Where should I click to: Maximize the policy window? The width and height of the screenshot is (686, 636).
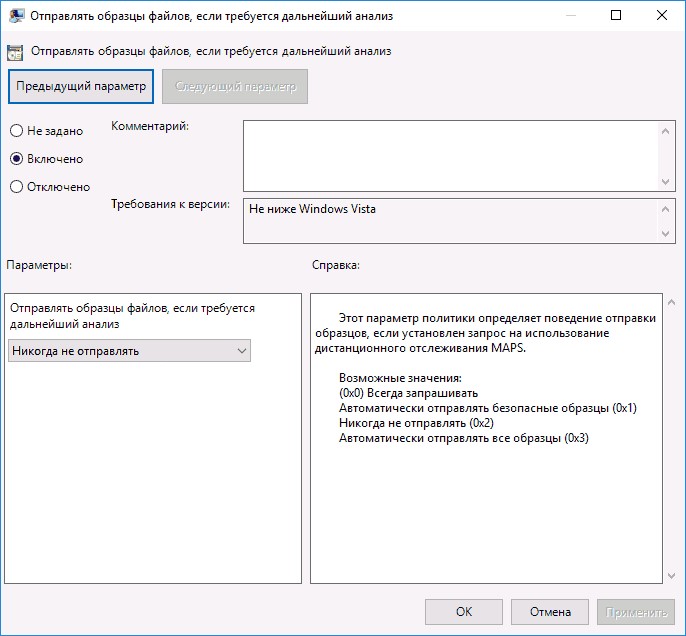616,15
